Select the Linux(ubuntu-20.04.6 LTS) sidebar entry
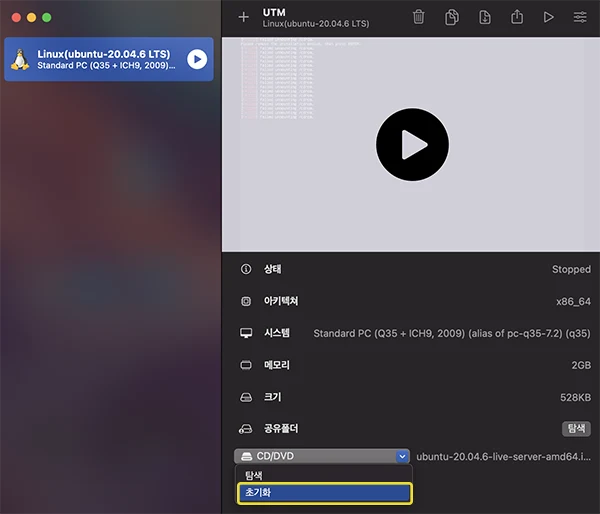600x514 pixels. 109,59
